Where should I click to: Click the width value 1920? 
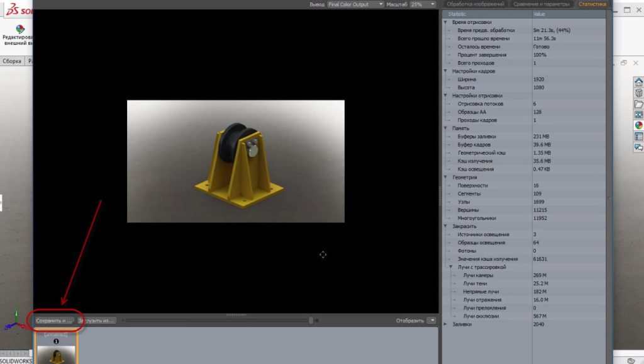pyautogui.click(x=539, y=79)
